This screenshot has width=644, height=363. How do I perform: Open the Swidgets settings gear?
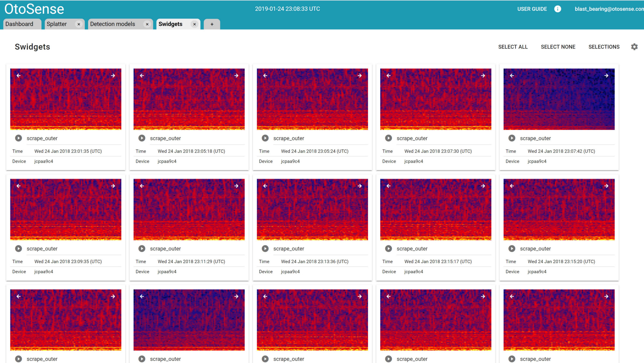click(634, 47)
